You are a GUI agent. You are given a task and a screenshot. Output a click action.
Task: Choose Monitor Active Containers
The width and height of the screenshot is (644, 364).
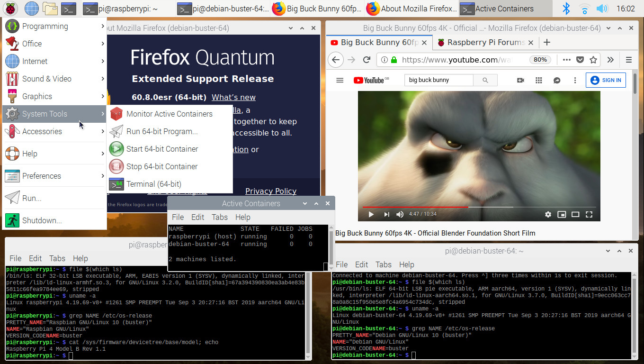pos(170,114)
